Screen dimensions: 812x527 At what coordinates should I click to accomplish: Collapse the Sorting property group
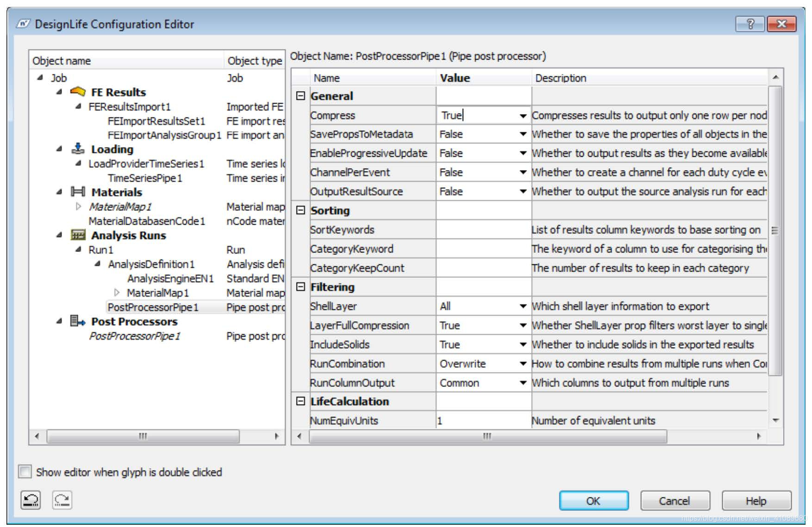tap(301, 210)
